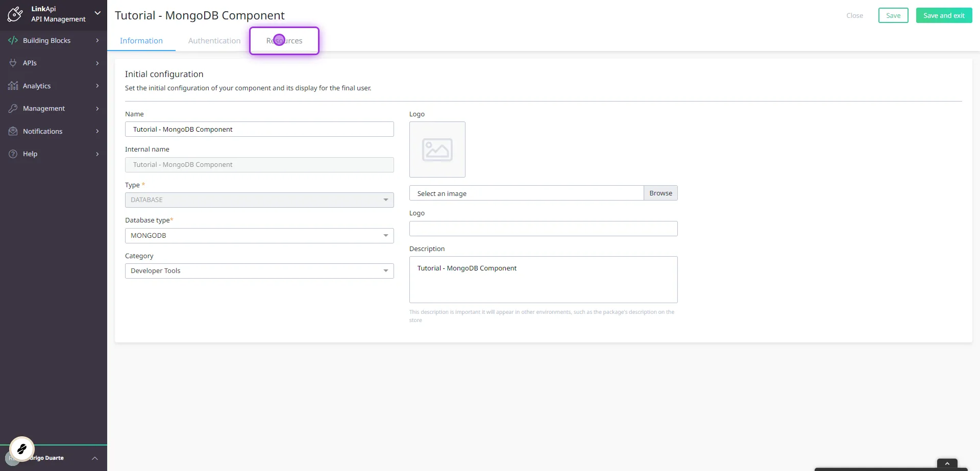Click the Management sidebar label
The width and height of the screenshot is (980, 471).
click(44, 108)
